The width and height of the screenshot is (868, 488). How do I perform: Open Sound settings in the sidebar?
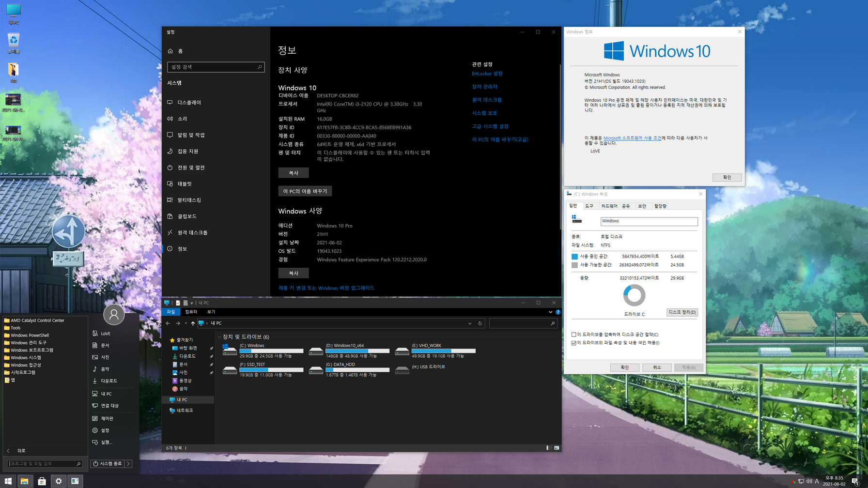point(216,119)
